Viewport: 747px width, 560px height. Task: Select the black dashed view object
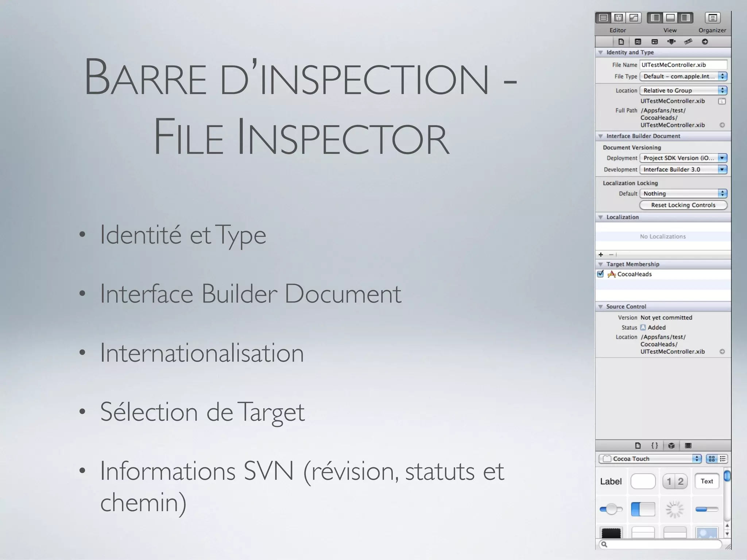click(x=611, y=533)
